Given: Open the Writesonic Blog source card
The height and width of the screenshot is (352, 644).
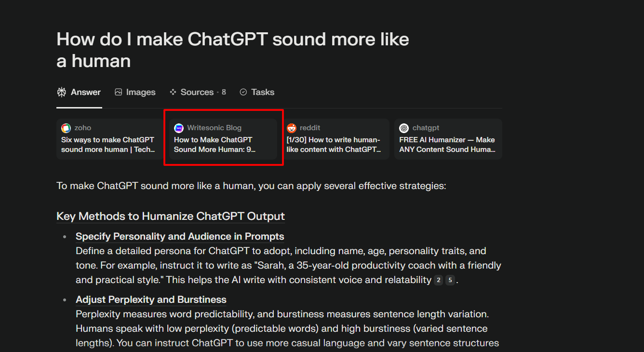Looking at the screenshot, I should point(223,139).
